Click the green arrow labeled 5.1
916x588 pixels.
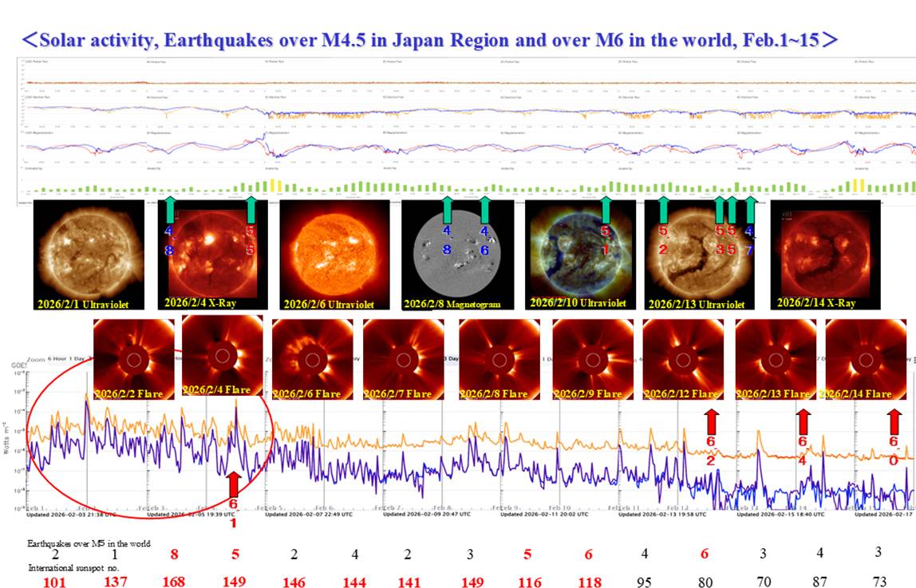coord(606,210)
